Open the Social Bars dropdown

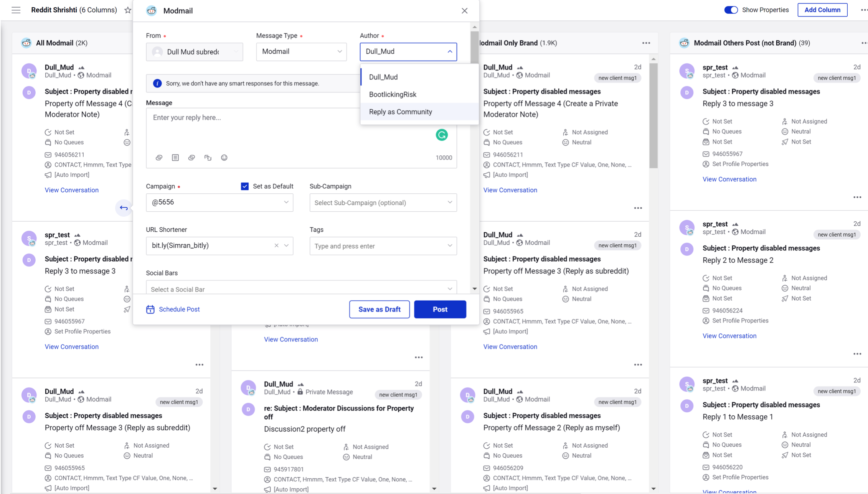301,288
